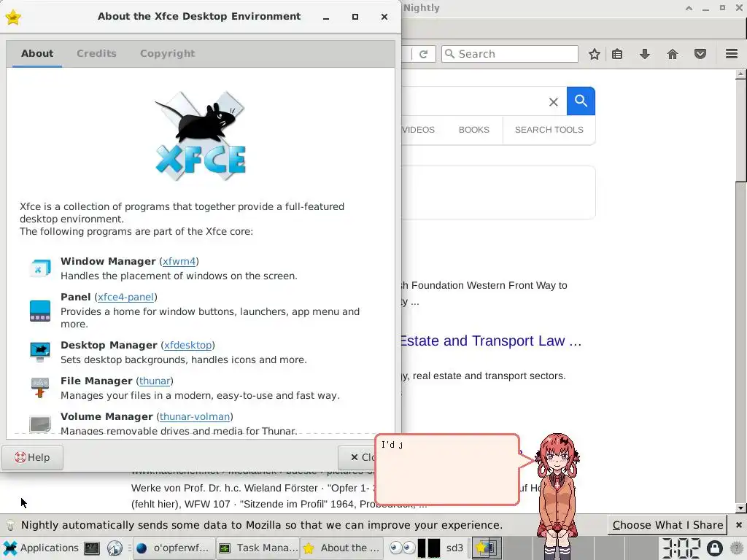Click the CPU graph panel monitor
This screenshot has height=560, width=747.
click(429, 548)
